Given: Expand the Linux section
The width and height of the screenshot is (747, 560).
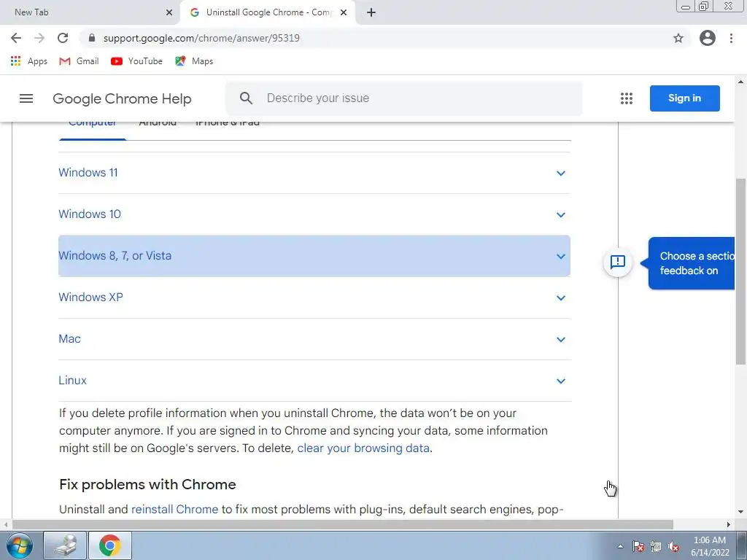Looking at the screenshot, I should (x=314, y=381).
